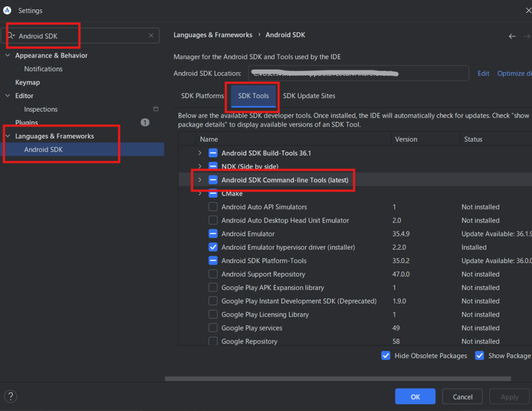This screenshot has height=411, width=532.
Task: Uncheck Hide Obsolete Packages
Action: (386, 355)
